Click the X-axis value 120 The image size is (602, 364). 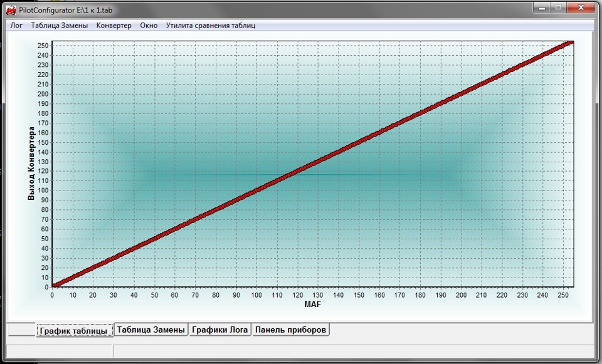coord(297,295)
